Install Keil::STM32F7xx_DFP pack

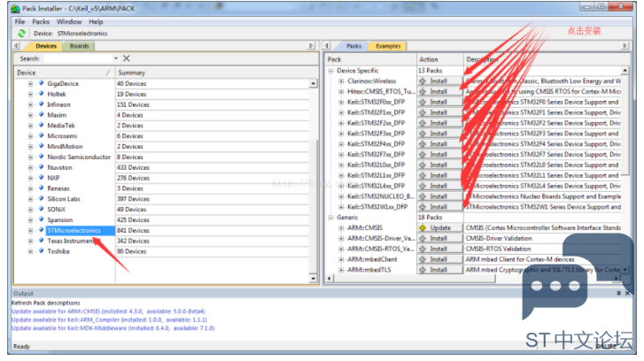click(438, 154)
